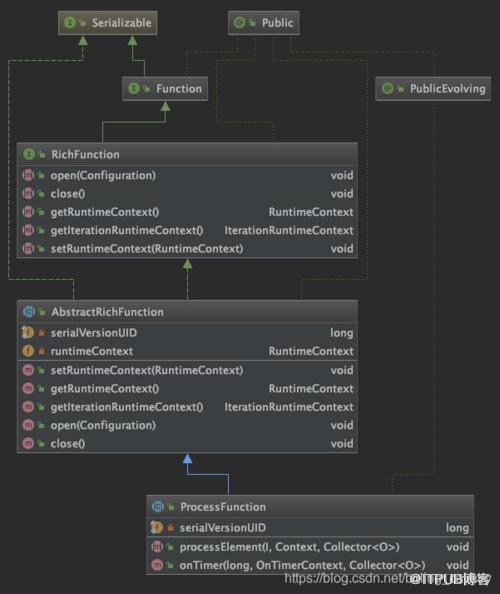Click method icon of AbstractRichFunction close()
The height and width of the screenshot is (594, 500).
click(28, 443)
